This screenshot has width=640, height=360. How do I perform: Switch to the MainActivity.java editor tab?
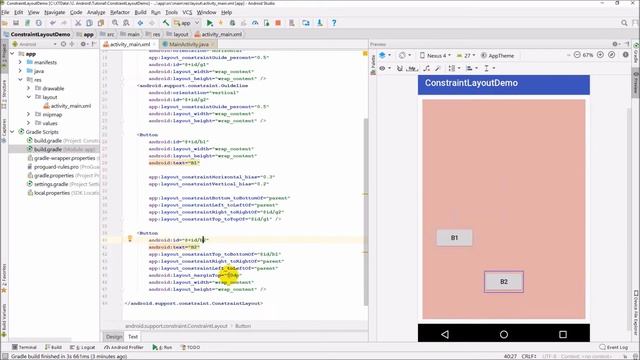[189, 44]
